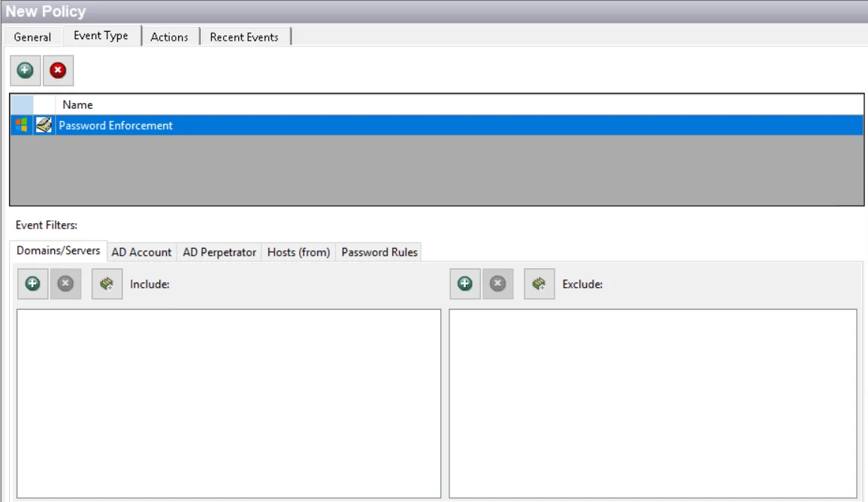Remove an entry from the Include list
The width and height of the screenshot is (868, 502).
tap(65, 284)
